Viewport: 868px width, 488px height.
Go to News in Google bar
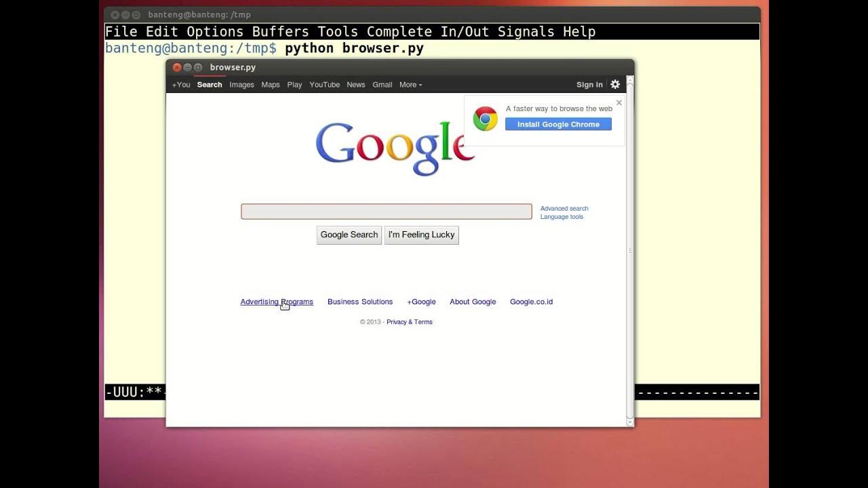tap(355, 85)
